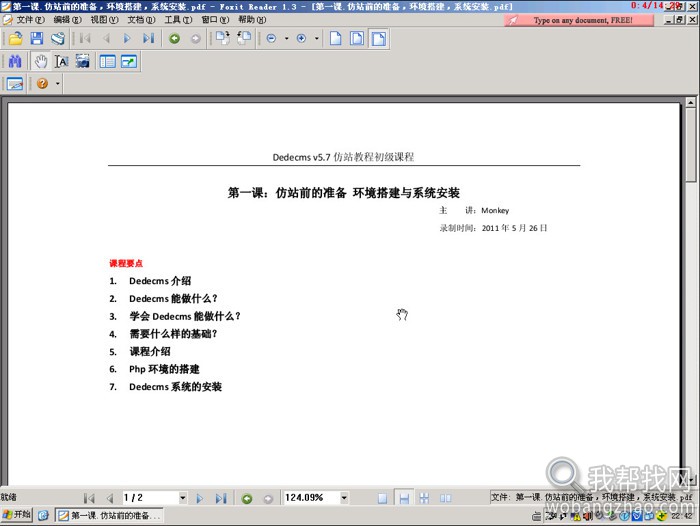Click the orange Help question icon
700x526 pixels.
pyautogui.click(x=42, y=83)
